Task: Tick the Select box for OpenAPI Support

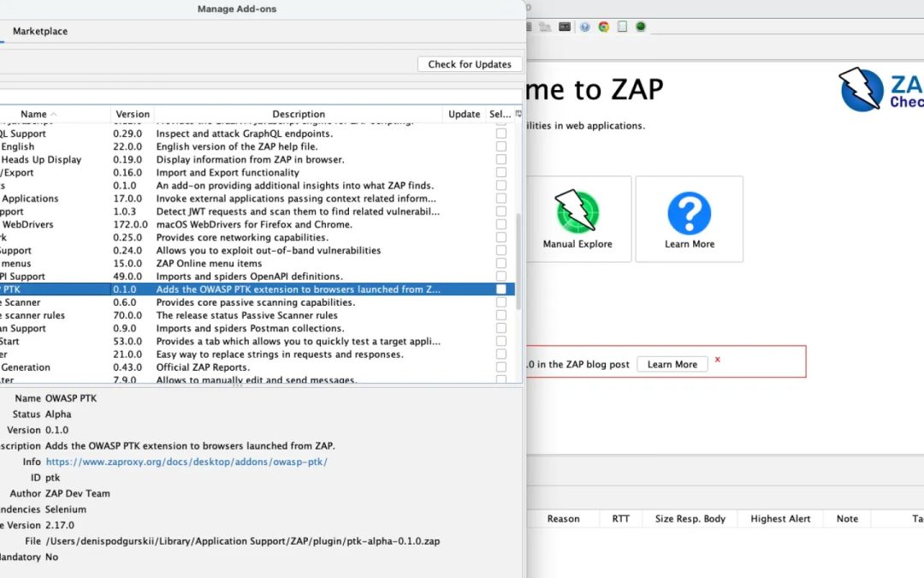Action: pos(500,277)
